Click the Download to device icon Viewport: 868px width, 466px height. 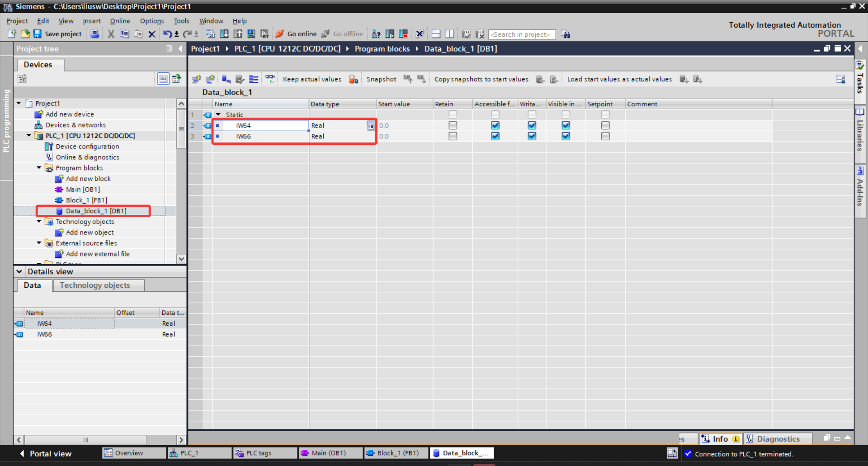[x=224, y=34]
